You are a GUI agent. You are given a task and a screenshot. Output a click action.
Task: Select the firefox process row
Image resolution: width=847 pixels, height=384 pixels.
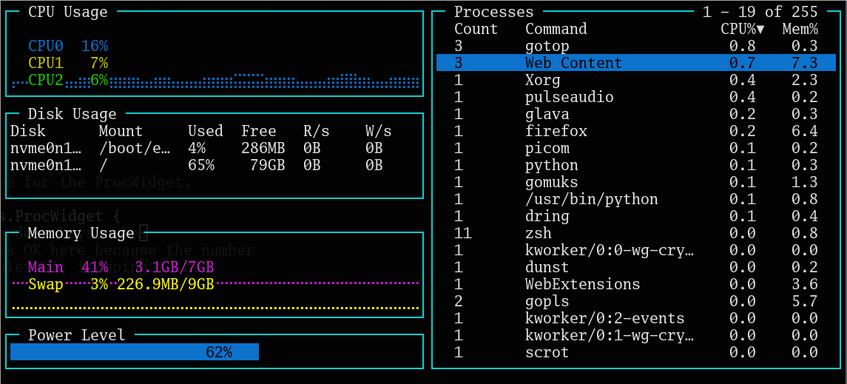[x=636, y=131]
